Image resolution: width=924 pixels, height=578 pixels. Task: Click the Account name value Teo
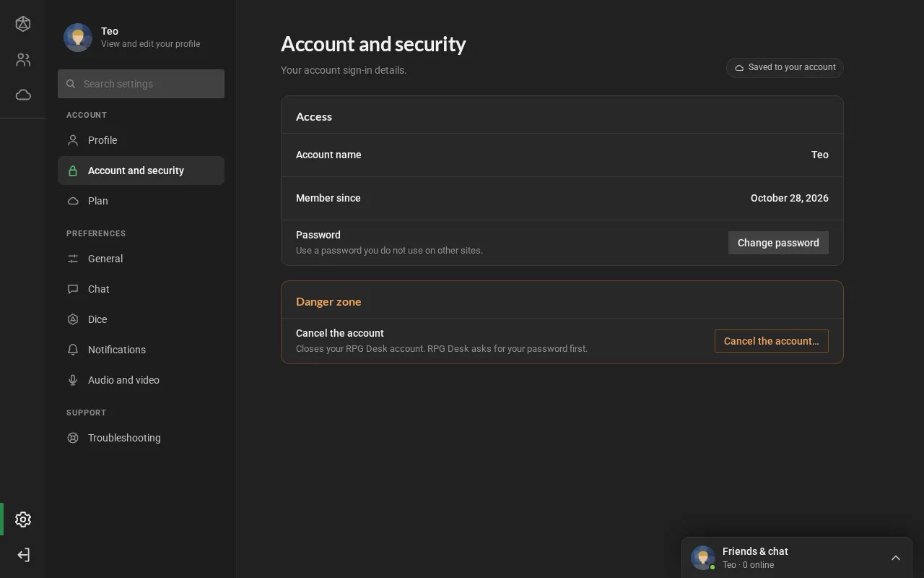tap(819, 155)
